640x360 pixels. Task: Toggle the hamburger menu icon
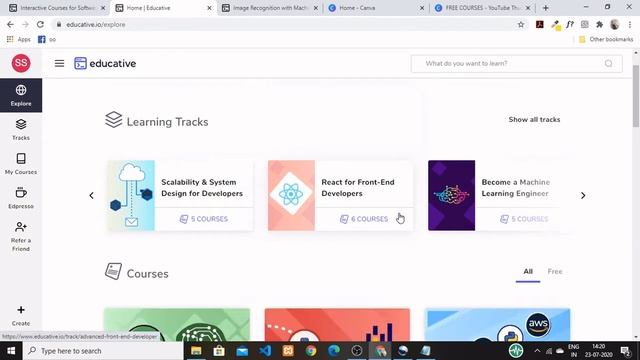coord(59,63)
